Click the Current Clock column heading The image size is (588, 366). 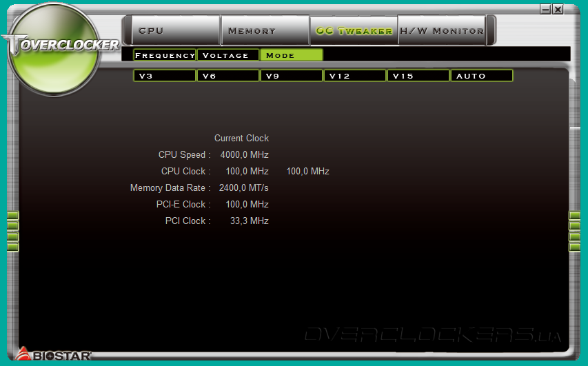coord(241,138)
